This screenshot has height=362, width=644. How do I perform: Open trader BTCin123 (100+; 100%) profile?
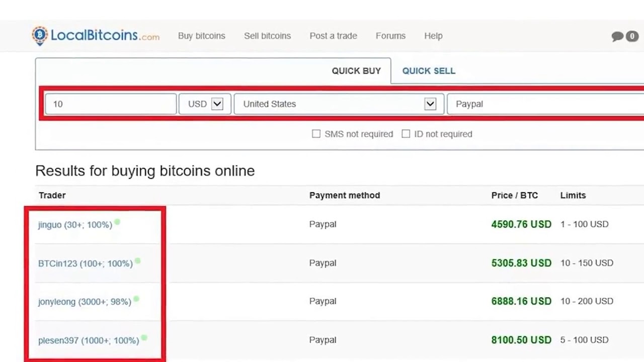click(x=86, y=263)
